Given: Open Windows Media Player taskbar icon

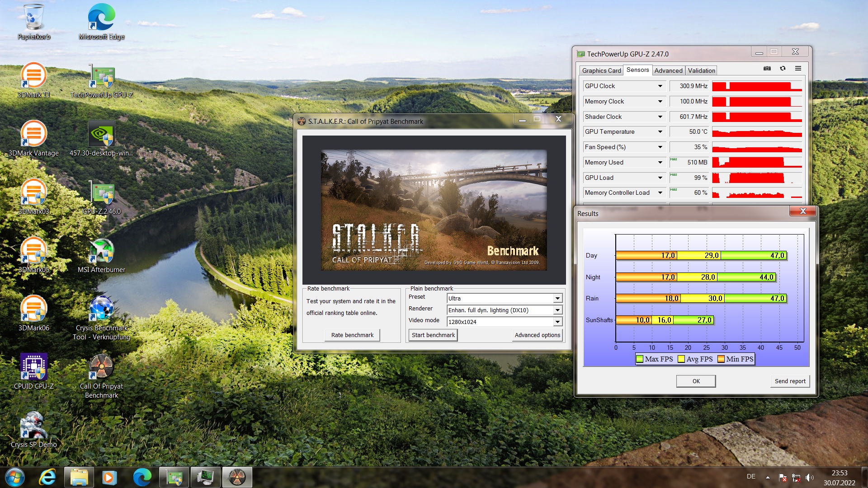Looking at the screenshot, I should pyautogui.click(x=109, y=477).
